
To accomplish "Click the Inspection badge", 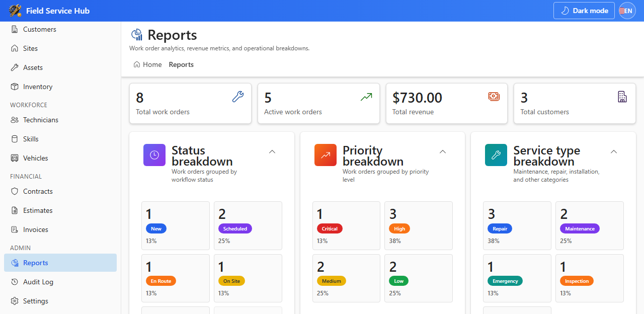I will click(577, 281).
